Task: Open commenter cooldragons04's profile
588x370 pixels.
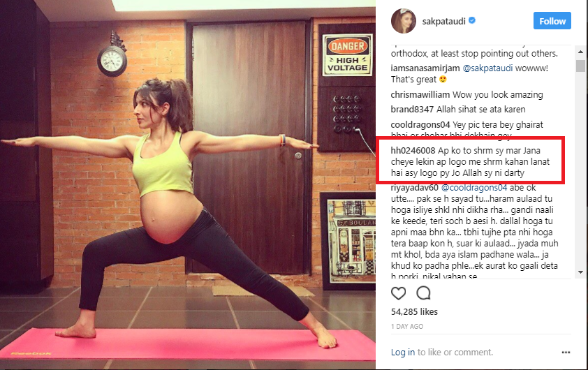Action: point(420,125)
